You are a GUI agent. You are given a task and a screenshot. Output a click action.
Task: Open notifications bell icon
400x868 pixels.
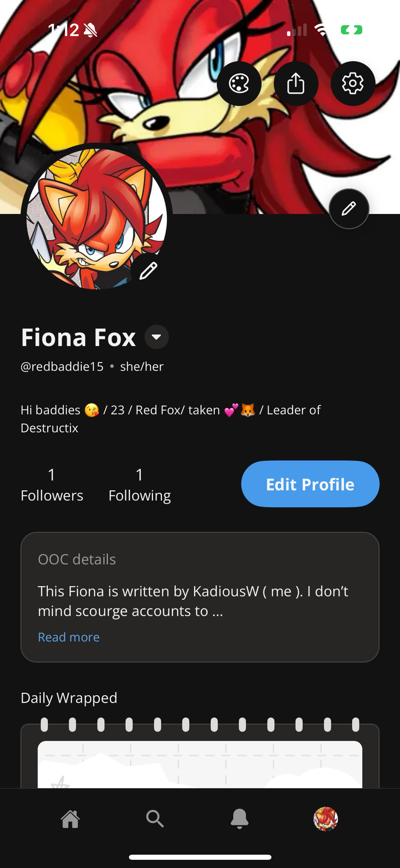pyautogui.click(x=239, y=819)
